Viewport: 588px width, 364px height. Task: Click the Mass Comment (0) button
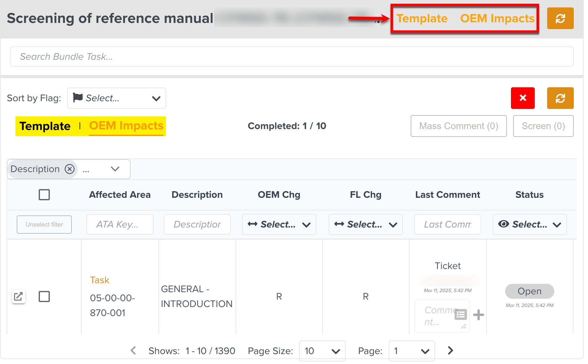[458, 126]
